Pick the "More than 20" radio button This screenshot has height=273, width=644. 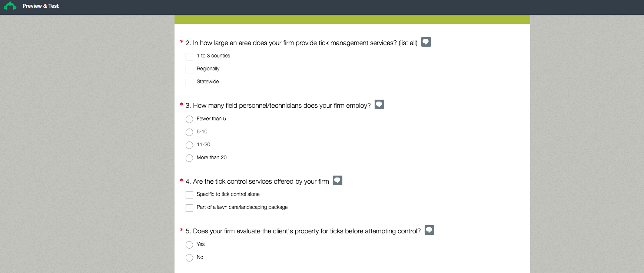point(189,158)
